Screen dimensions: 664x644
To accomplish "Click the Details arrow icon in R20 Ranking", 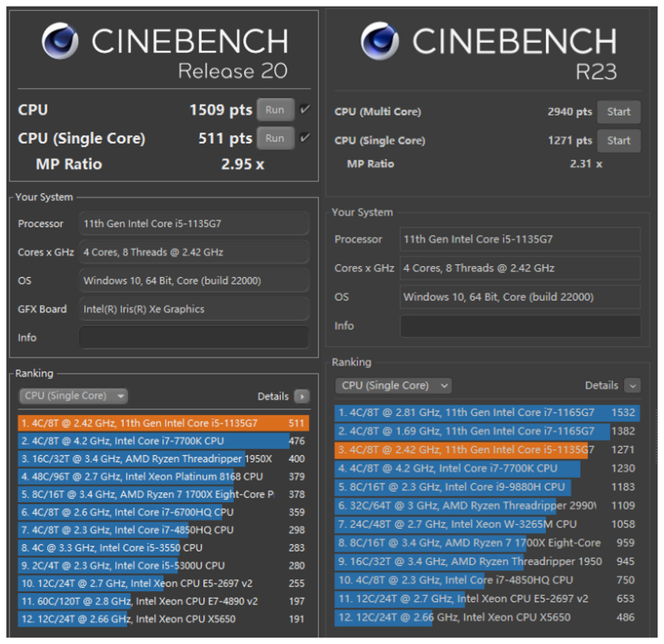I will (302, 396).
